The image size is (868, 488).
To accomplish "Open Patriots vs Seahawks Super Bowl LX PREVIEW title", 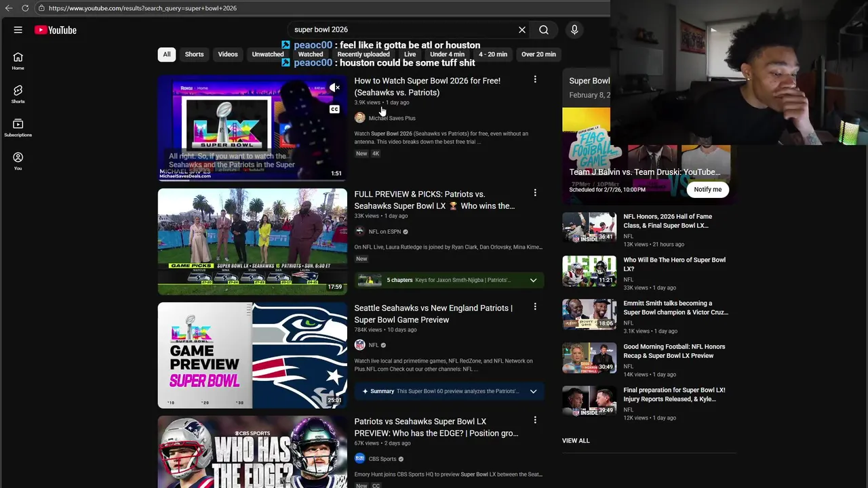I will pyautogui.click(x=436, y=427).
